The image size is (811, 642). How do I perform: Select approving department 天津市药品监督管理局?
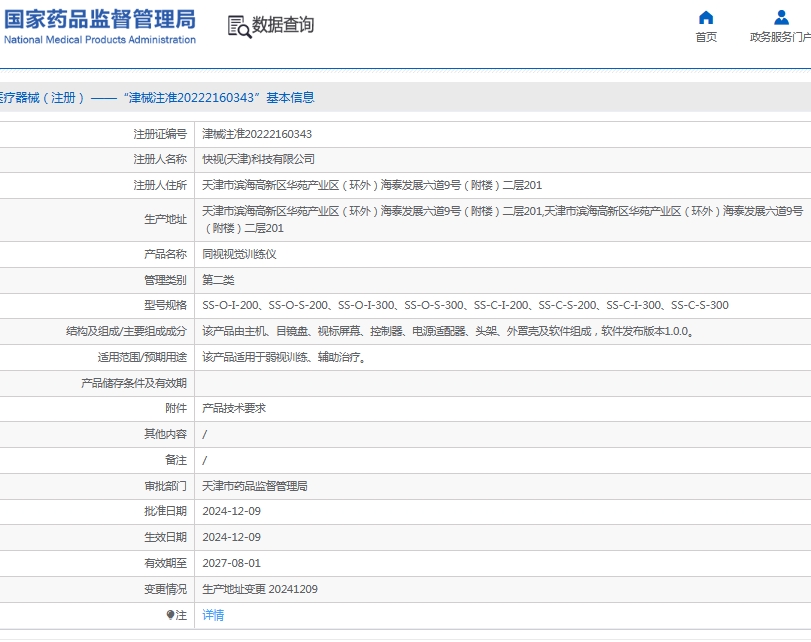click(255, 486)
